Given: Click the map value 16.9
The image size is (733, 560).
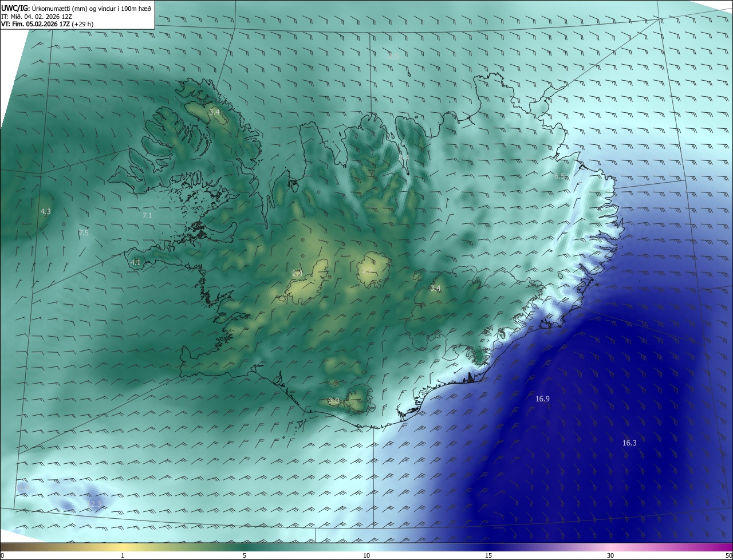Looking at the screenshot, I should click(542, 399).
